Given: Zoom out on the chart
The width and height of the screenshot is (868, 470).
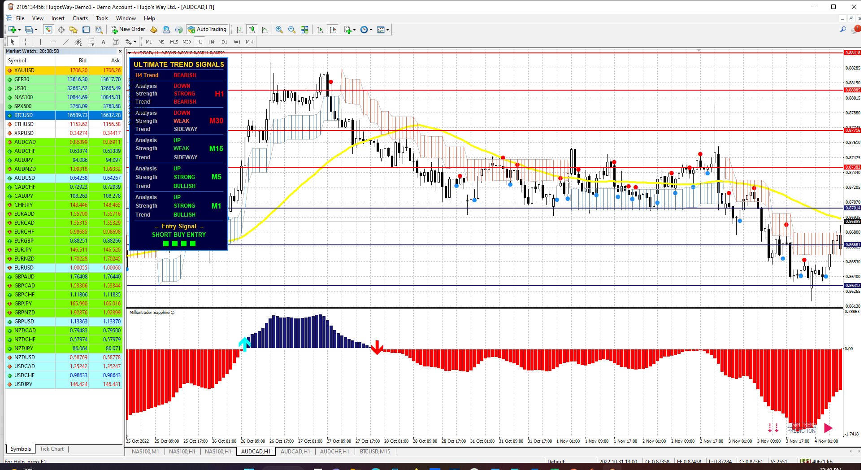Looking at the screenshot, I should [x=291, y=30].
